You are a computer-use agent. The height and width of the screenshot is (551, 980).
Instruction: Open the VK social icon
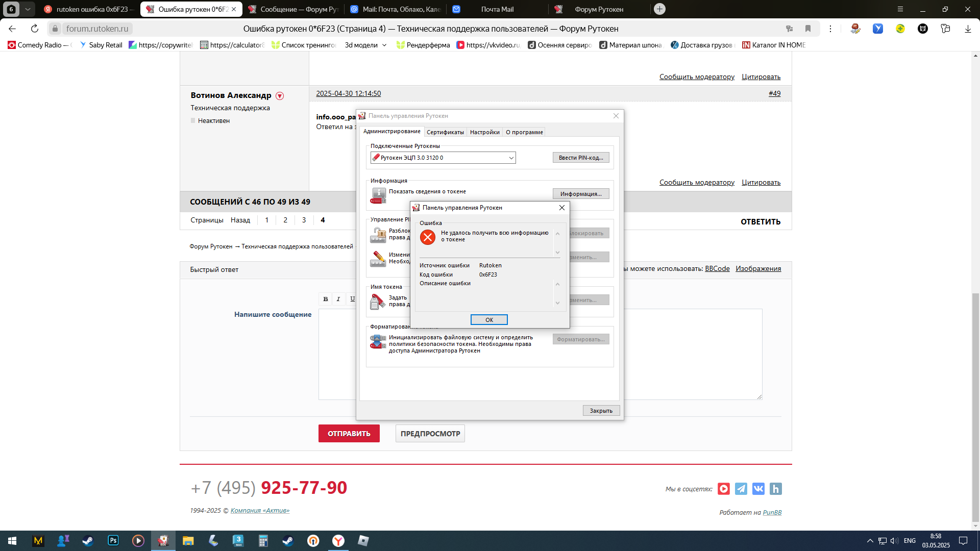(758, 489)
